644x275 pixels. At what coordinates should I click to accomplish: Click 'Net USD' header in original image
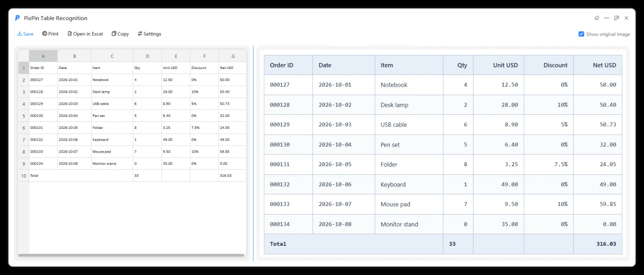pos(604,65)
